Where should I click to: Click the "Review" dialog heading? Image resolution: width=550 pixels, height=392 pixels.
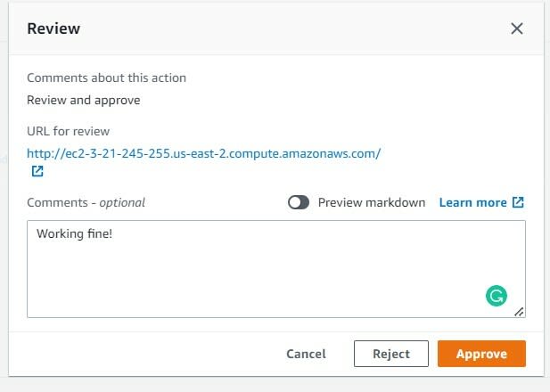pyautogui.click(x=53, y=29)
